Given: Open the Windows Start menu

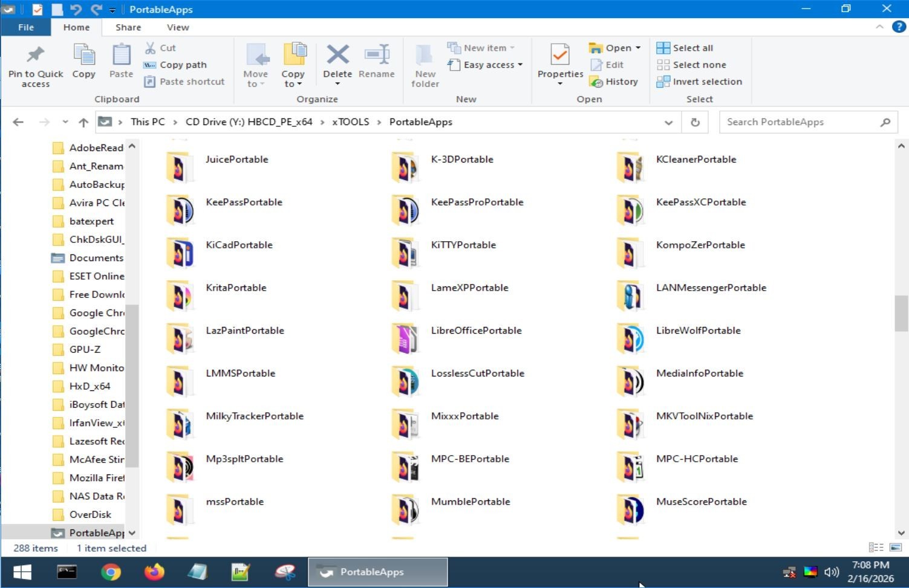Looking at the screenshot, I should 22,572.
